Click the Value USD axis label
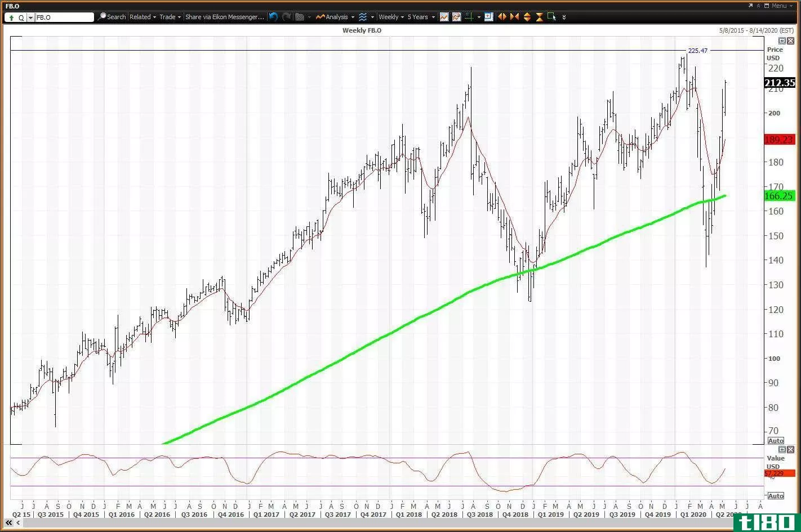801x532 pixels. click(x=775, y=462)
